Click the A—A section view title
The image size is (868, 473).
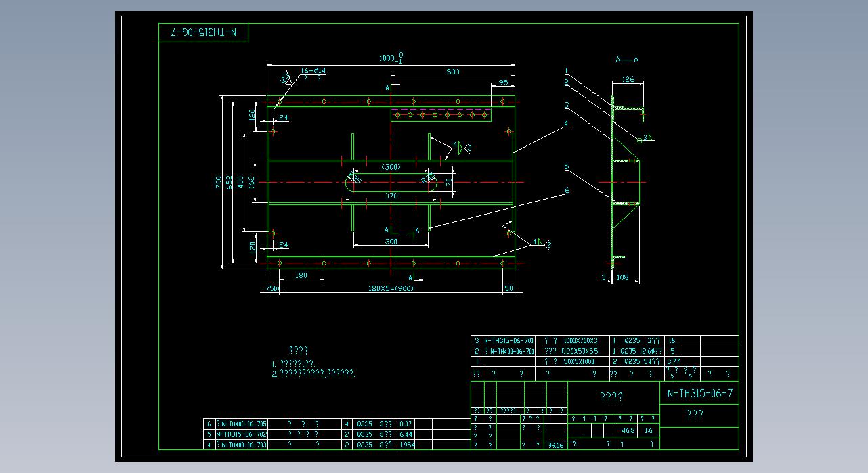coord(626,59)
